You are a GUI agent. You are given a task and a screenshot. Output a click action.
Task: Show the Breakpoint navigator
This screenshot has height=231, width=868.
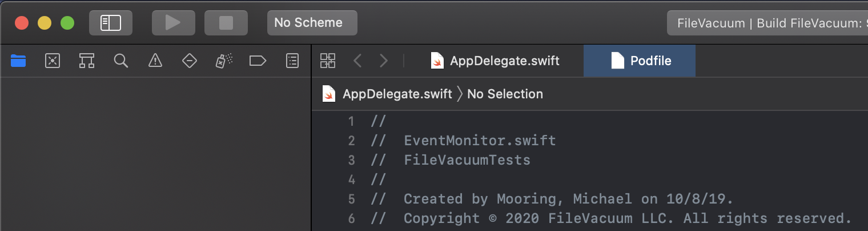coord(258,61)
